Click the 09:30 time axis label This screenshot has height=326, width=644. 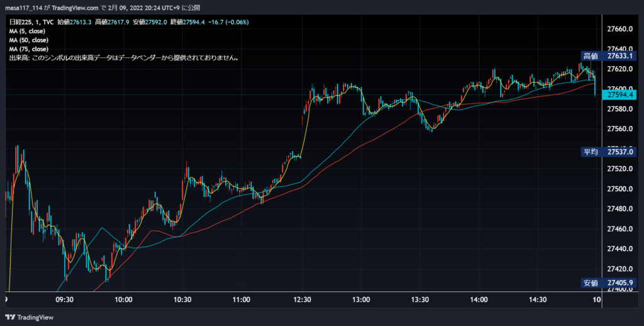tap(64, 300)
